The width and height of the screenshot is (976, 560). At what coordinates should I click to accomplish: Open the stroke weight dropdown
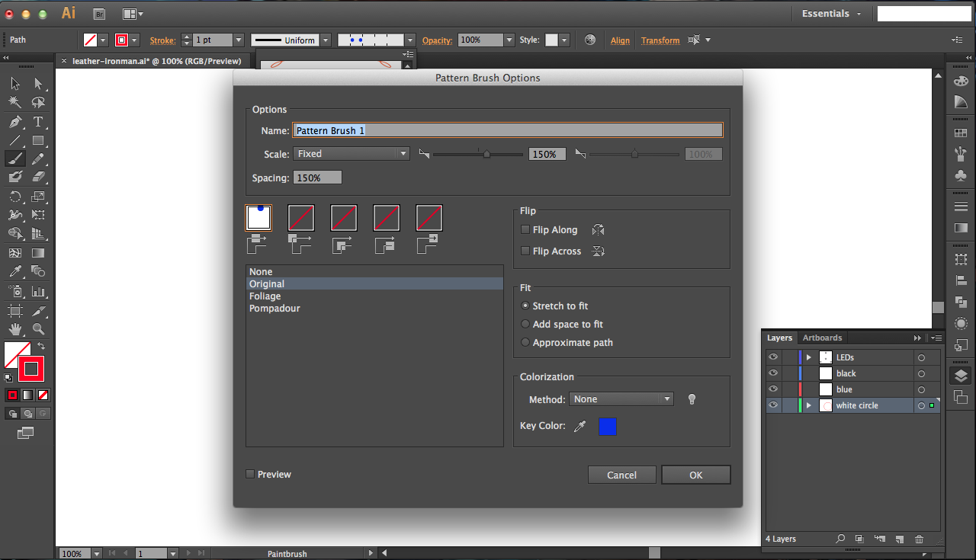[x=239, y=40]
